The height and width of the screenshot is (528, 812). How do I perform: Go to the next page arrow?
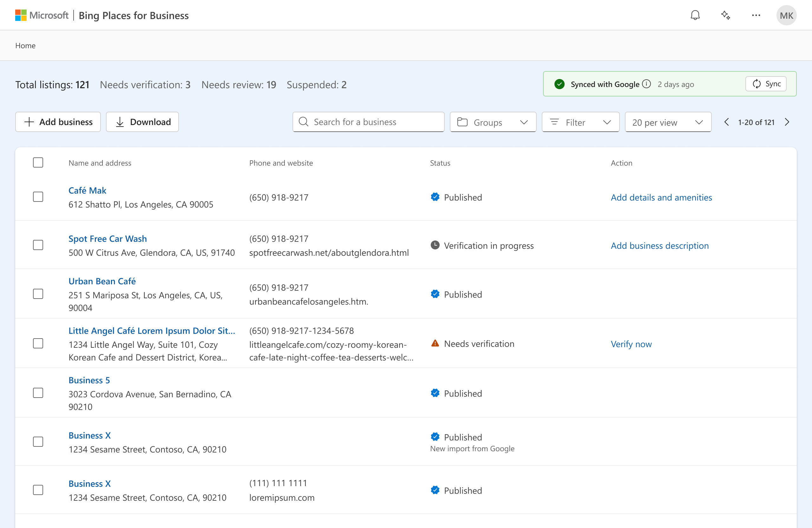pos(787,122)
